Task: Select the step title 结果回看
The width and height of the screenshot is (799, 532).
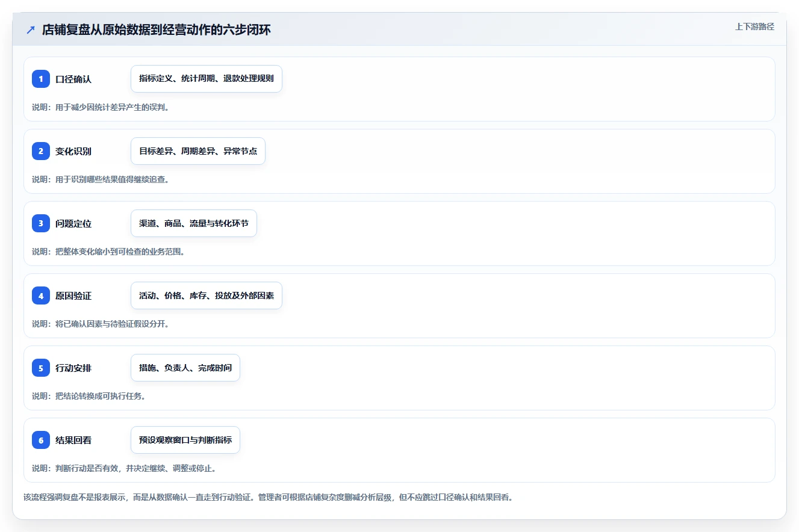Action: [x=73, y=440]
